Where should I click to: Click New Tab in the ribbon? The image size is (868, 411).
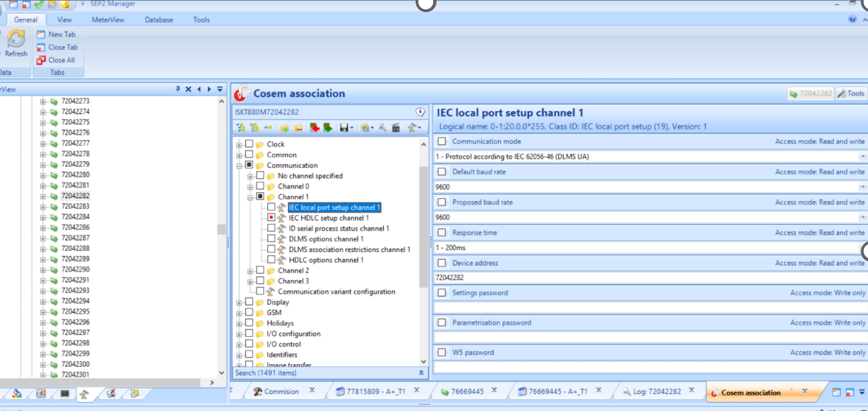[56, 34]
